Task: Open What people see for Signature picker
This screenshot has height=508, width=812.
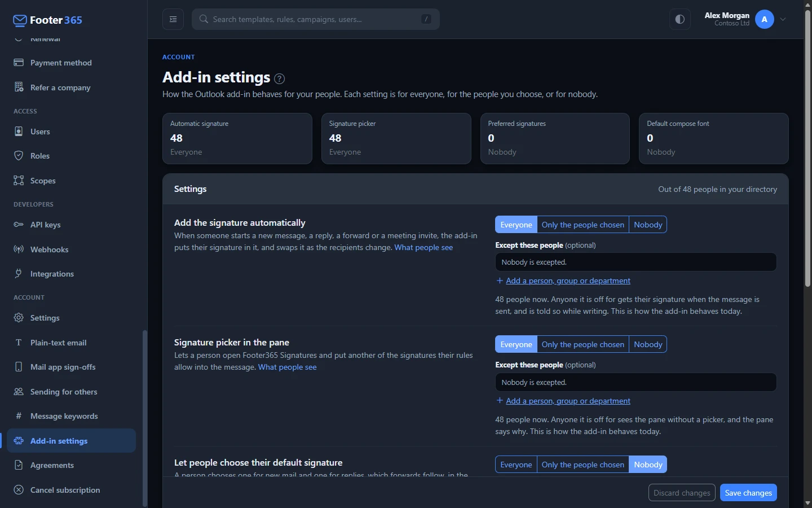Action: [287, 367]
